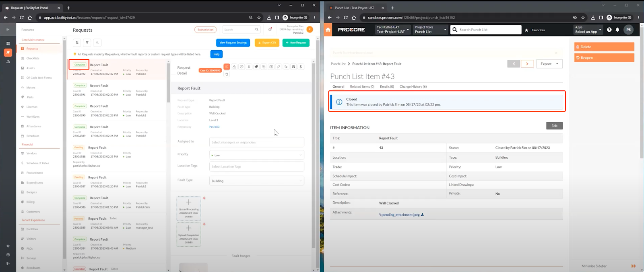Viewport: 644px width, 272px height.
Task: Select the orange details list icon
Action: click(x=227, y=67)
